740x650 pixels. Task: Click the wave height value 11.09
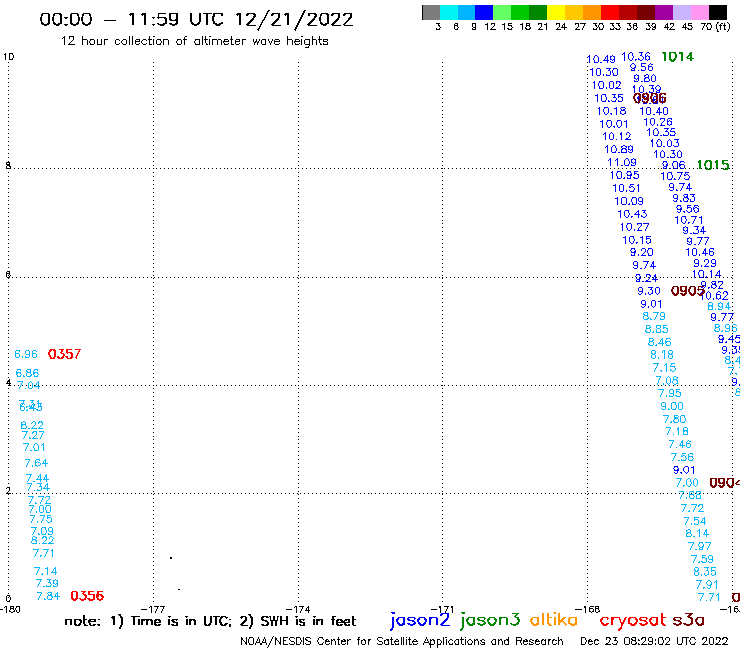pos(622,163)
